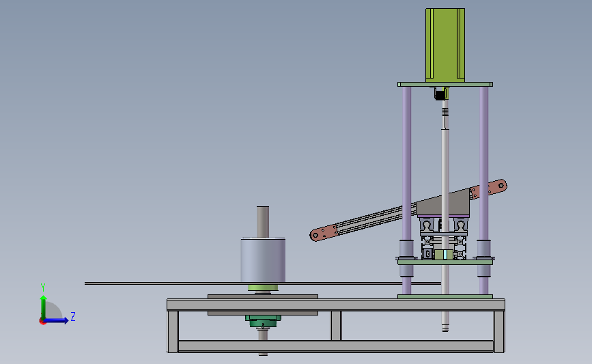Image resolution: width=592 pixels, height=364 pixels.
Task: Select the shaft protruding above the gray cylinder
Action: (263, 222)
